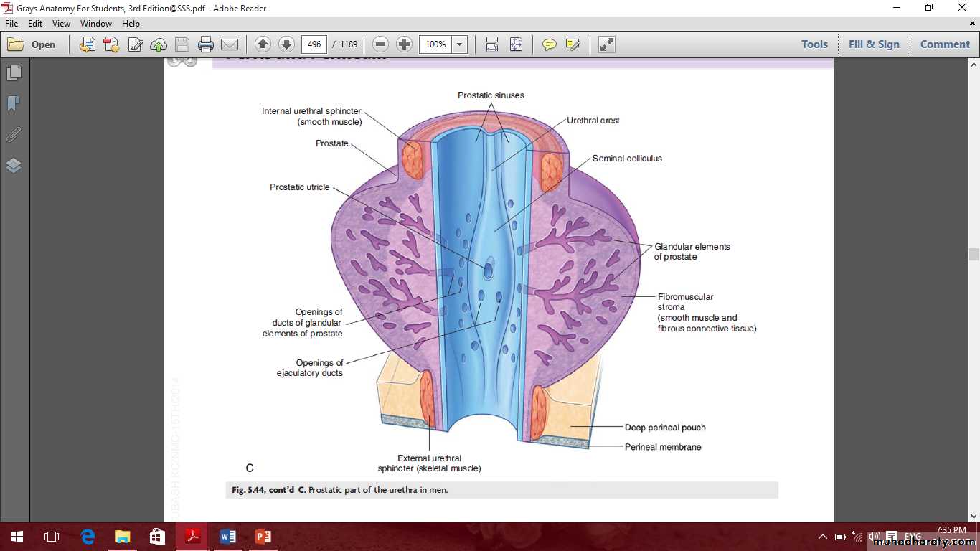Open the Fill & Sign pane
Image resolution: width=980 pixels, height=551 pixels.
(873, 44)
